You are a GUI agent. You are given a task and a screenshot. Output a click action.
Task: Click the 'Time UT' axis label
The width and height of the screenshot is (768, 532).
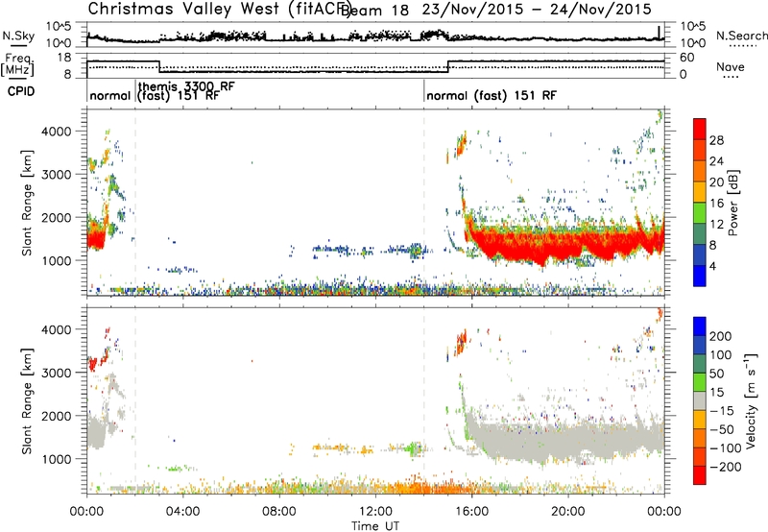[x=375, y=525]
